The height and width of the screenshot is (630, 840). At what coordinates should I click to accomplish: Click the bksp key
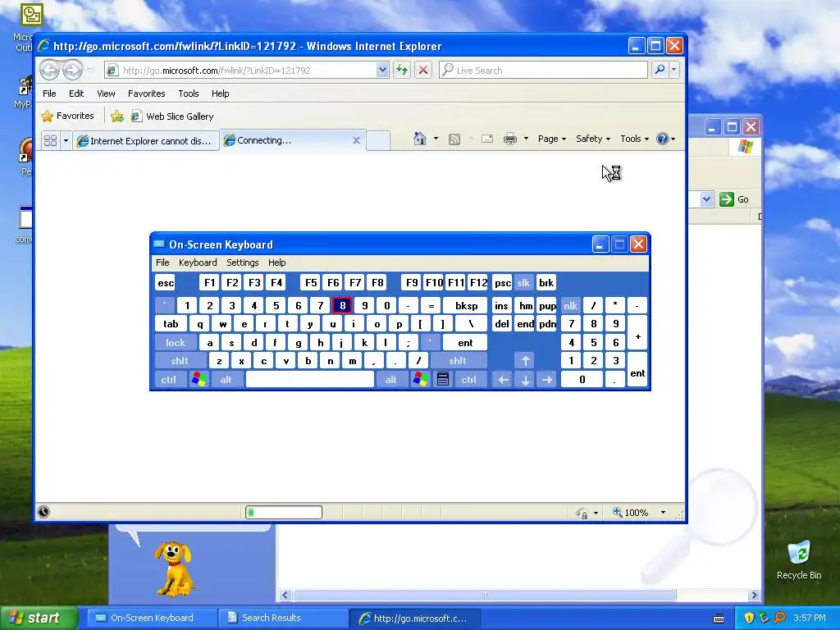466,305
